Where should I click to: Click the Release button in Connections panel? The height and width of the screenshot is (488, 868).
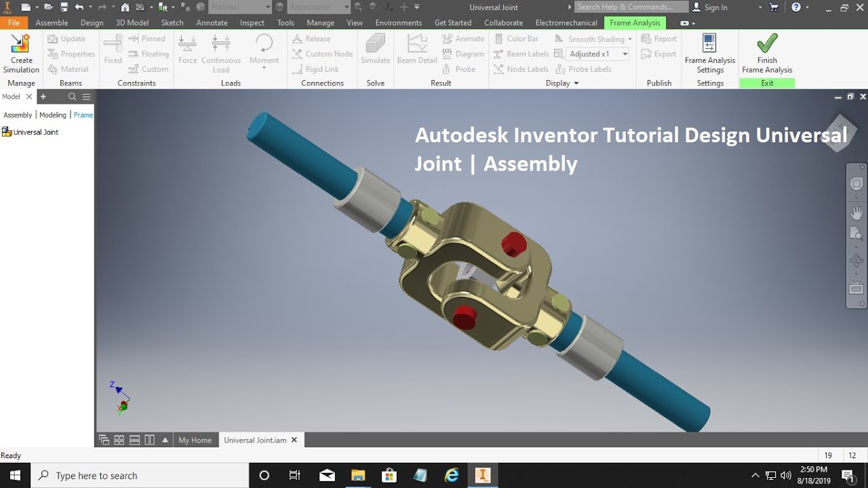311,39
